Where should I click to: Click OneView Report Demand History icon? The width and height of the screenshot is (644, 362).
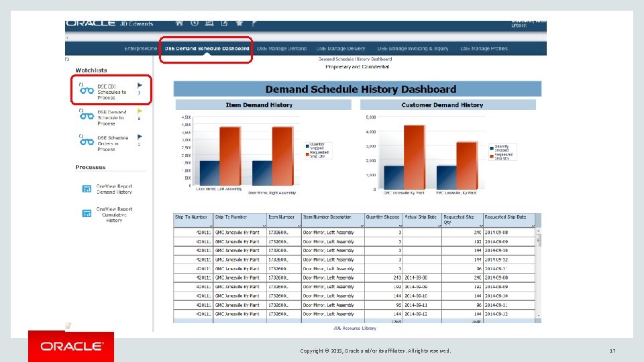[x=87, y=189]
